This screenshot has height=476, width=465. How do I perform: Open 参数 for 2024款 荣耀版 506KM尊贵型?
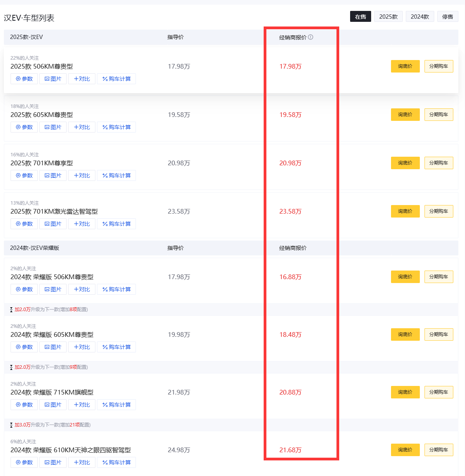[24, 289]
